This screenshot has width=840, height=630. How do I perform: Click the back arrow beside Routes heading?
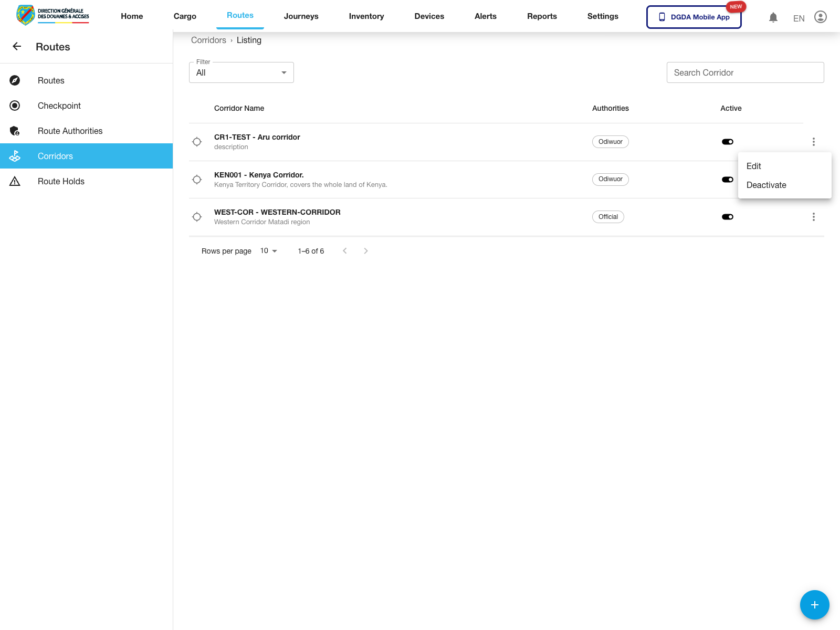pos(17,47)
